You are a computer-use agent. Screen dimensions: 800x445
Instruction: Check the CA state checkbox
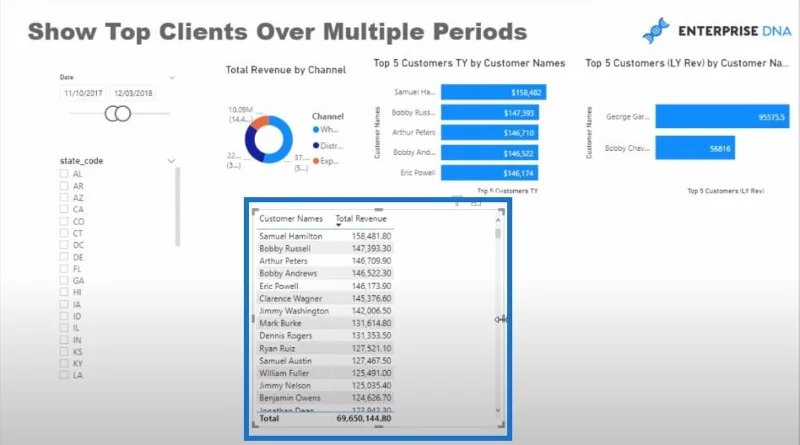pyautogui.click(x=64, y=209)
